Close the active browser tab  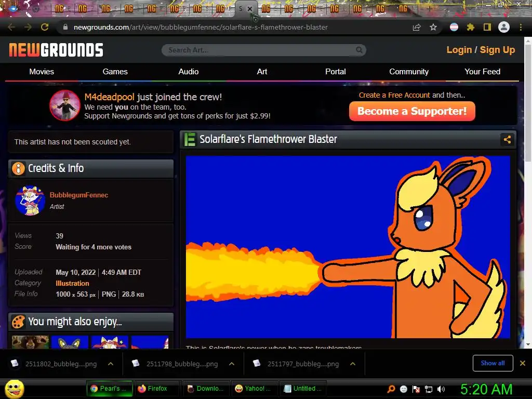(x=250, y=9)
